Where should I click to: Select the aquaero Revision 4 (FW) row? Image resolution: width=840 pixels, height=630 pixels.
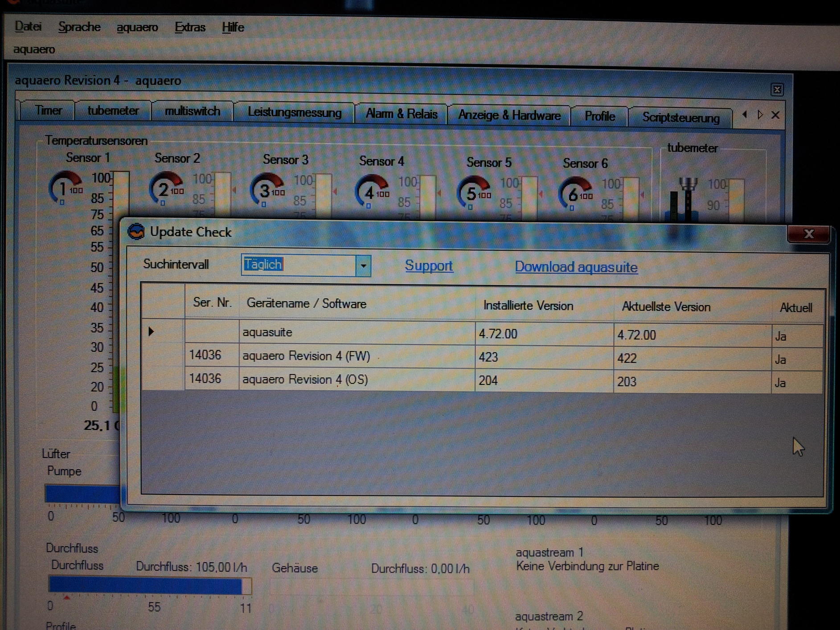[x=482, y=357]
